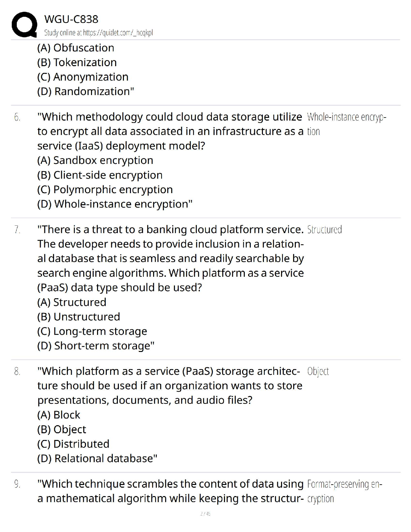Select option (A) Obfuscation
Viewport: 411px width, 532px height.
point(76,48)
